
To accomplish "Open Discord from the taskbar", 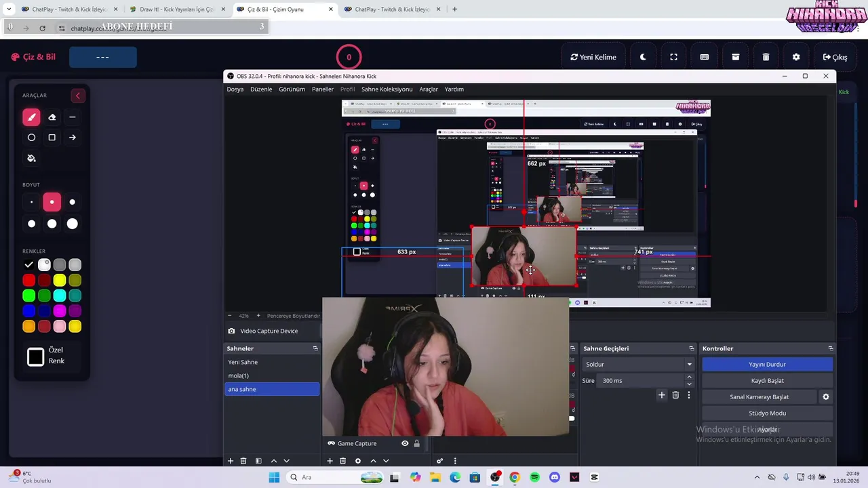I will [555, 477].
